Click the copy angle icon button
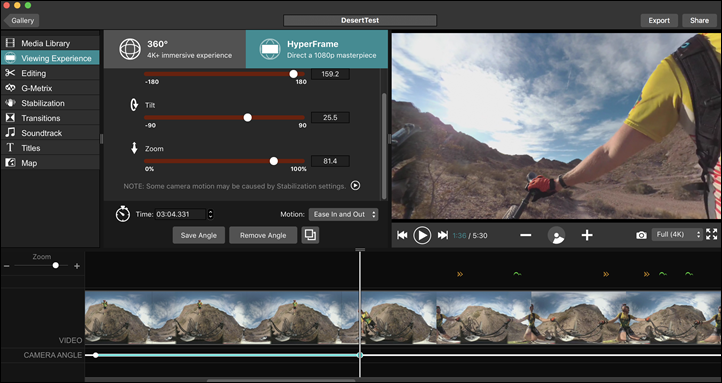Viewport: 722px width, 383px height. click(310, 235)
